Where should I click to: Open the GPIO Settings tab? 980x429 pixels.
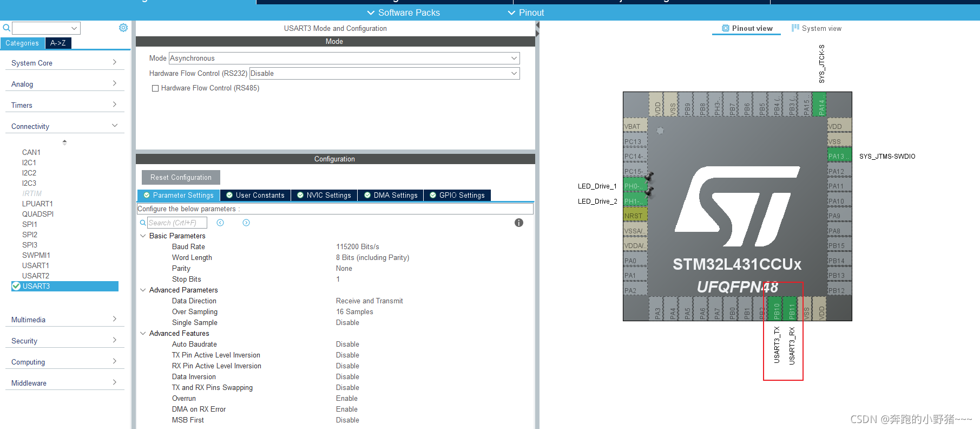tap(457, 195)
